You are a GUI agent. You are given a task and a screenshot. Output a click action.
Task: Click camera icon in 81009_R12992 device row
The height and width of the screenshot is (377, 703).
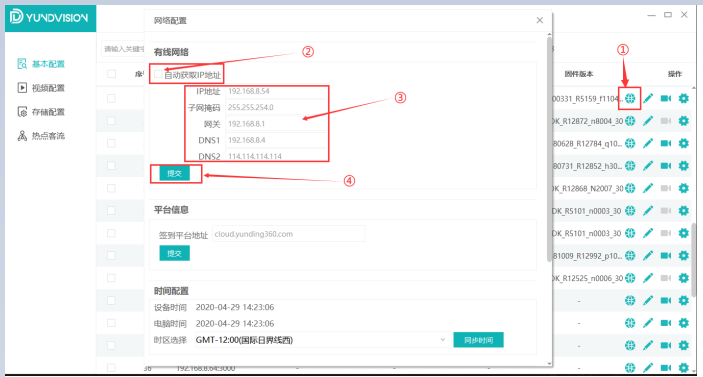pos(666,256)
